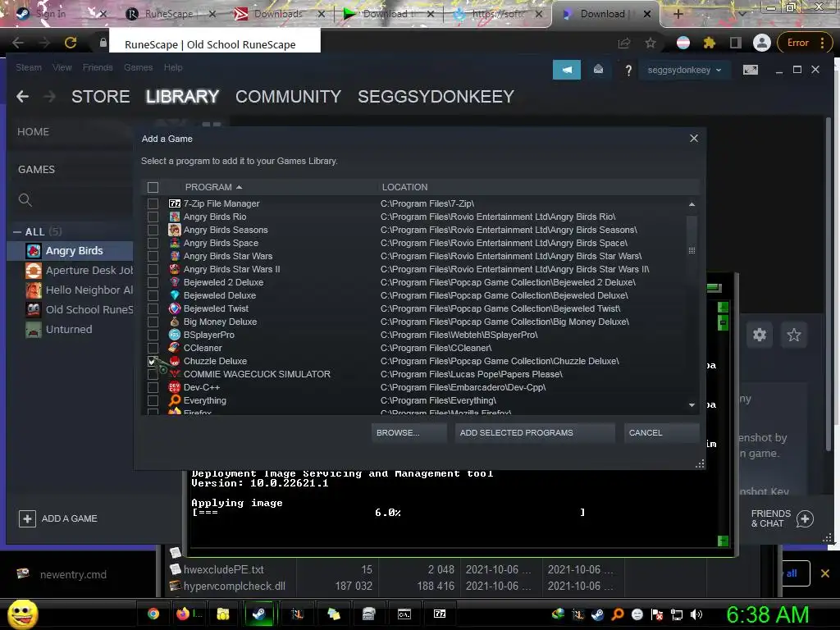Click the BROWSE... button

(409, 433)
